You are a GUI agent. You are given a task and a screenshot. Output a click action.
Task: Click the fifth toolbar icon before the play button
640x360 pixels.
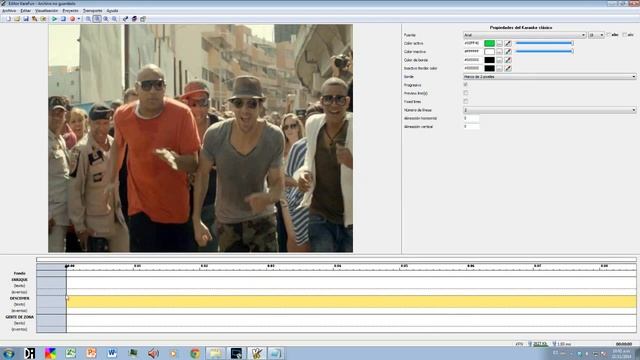click(x=43, y=19)
